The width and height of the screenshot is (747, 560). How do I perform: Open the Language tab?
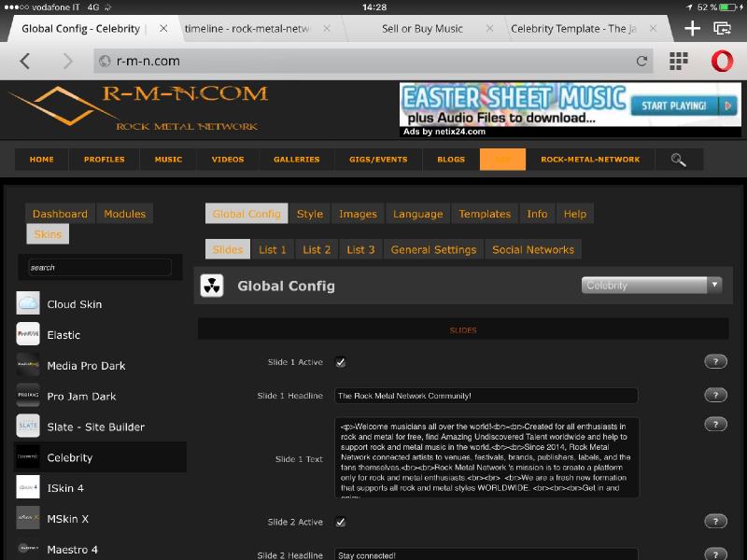tap(417, 214)
